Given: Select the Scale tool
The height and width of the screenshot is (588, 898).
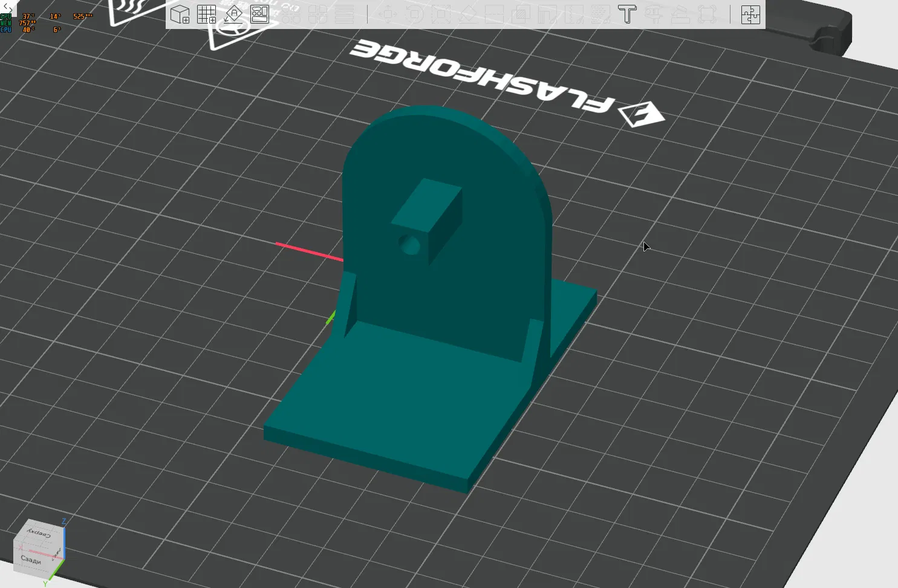Looking at the screenshot, I should [x=441, y=15].
